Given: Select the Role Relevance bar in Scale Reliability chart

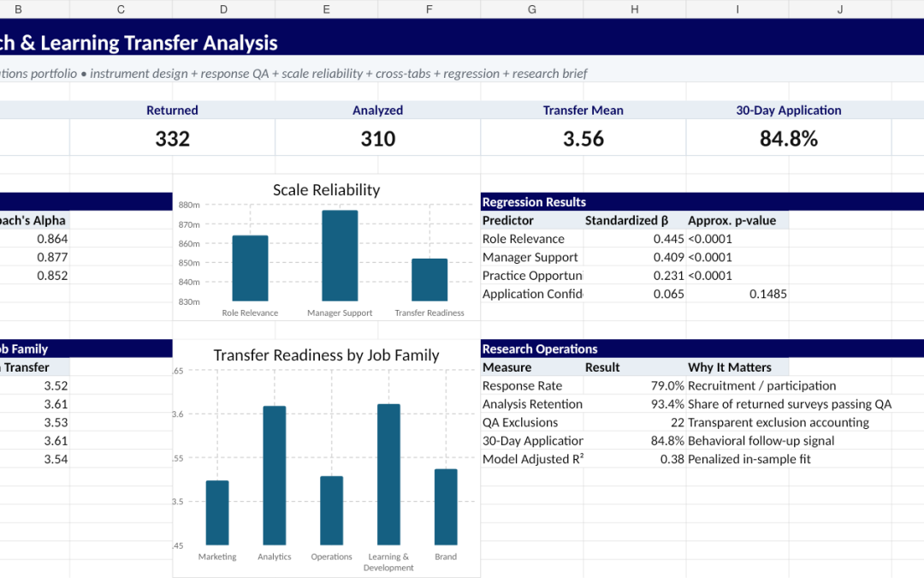Looking at the screenshot, I should [x=250, y=268].
